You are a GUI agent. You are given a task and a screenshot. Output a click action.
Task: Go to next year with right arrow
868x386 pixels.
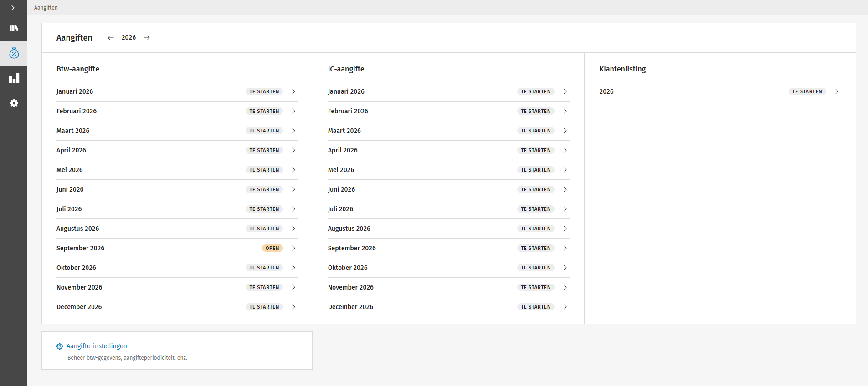147,38
